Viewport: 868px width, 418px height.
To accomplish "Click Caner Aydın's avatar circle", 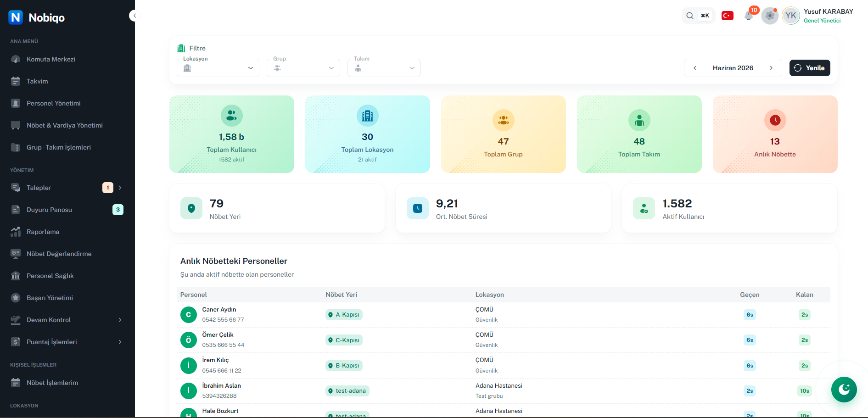I will (x=188, y=315).
